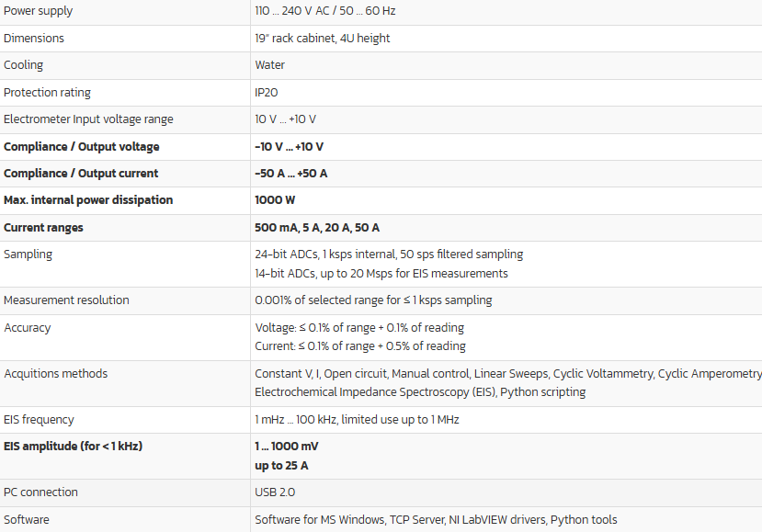Select the 'Constant V, I, Open circuit' line
This screenshot has width=762, height=532.
[x=507, y=373]
